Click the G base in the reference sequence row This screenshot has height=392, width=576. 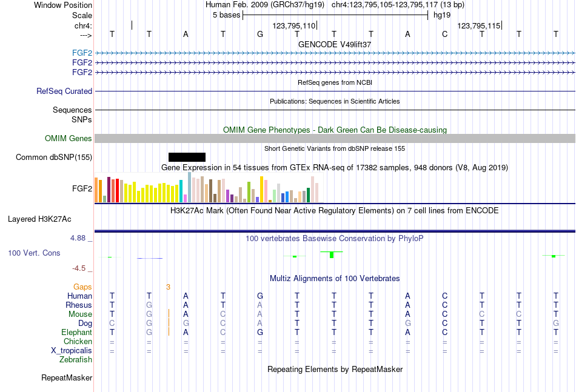[260, 34]
